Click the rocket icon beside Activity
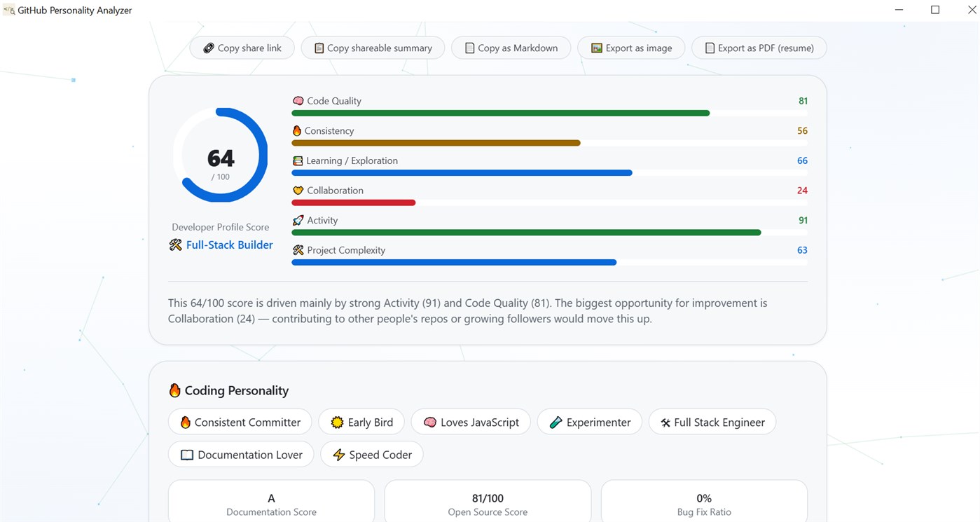Image resolution: width=980 pixels, height=522 pixels. [298, 220]
